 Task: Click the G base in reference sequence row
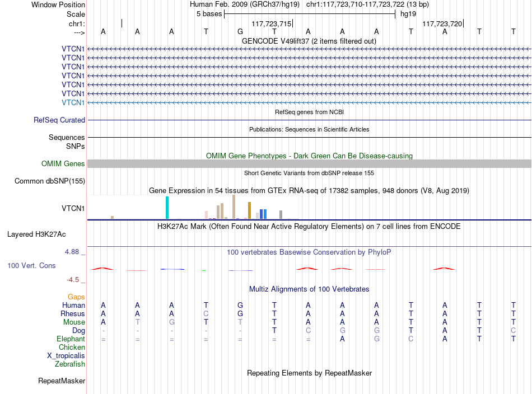tap(240, 31)
